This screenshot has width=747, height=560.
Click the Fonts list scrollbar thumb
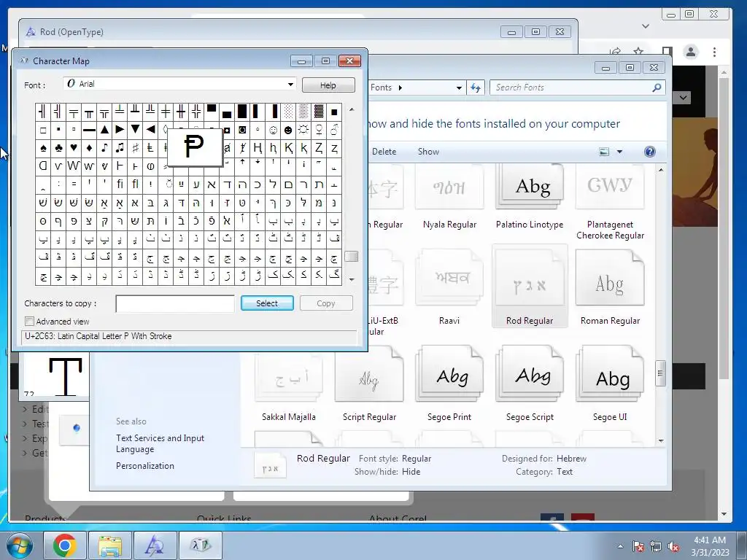[660, 373]
